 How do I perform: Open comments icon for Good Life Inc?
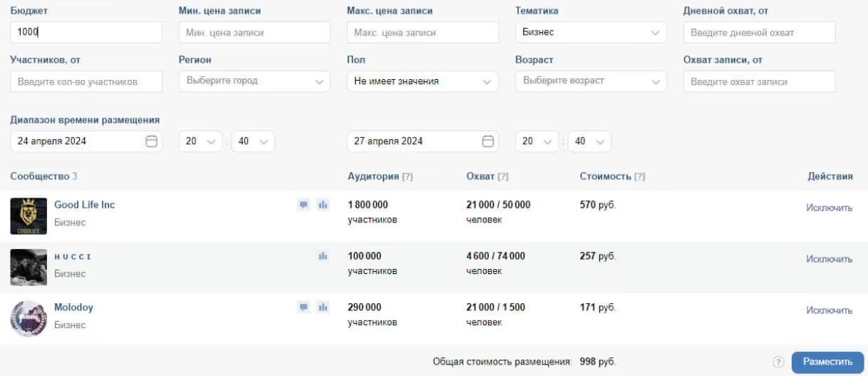click(x=304, y=205)
